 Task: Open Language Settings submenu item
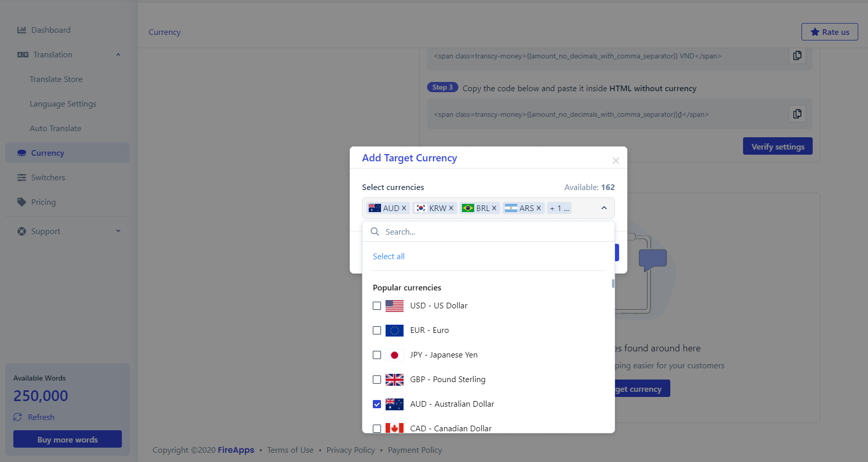[x=63, y=104]
